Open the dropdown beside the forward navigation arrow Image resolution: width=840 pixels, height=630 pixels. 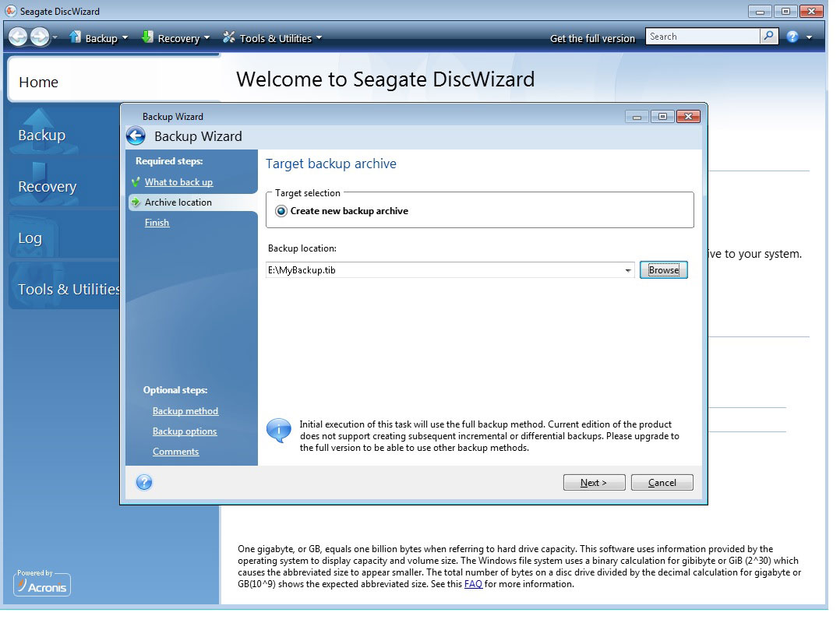pos(55,37)
